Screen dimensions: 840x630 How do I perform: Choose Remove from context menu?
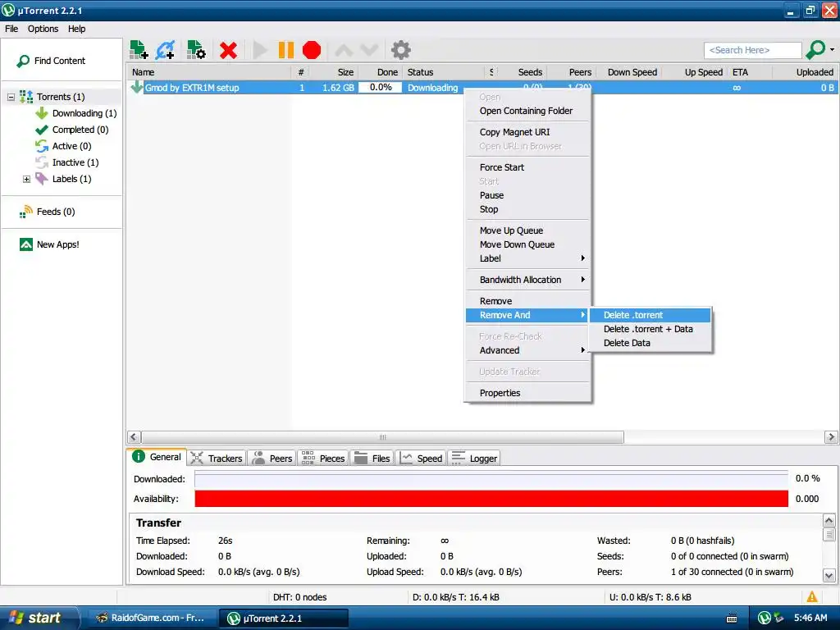[x=527, y=302]
